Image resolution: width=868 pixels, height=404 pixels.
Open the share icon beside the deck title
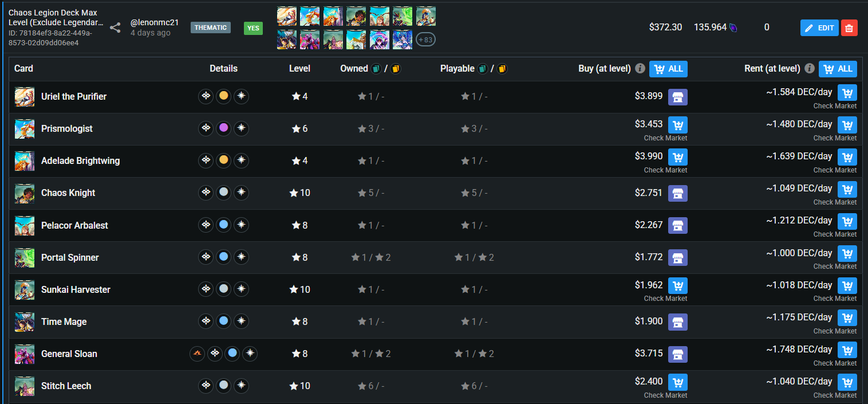click(x=116, y=28)
